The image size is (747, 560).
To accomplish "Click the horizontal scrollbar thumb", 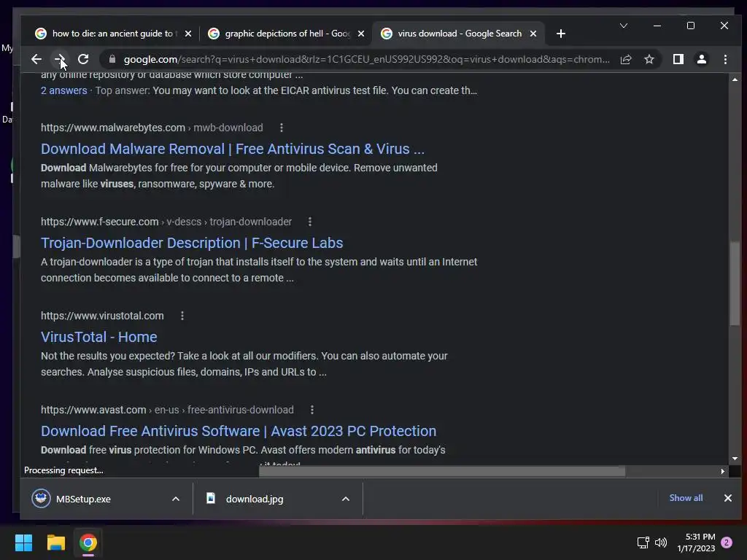I will pyautogui.click(x=441, y=472).
